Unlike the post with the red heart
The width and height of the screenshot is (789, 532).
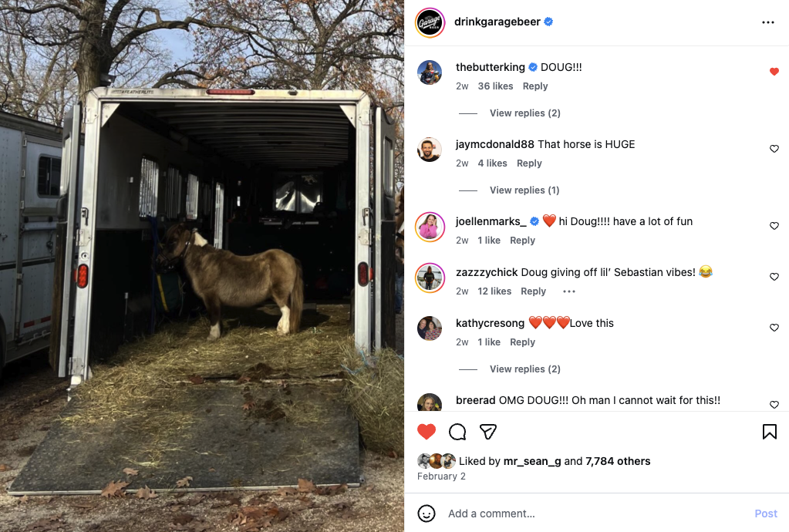tap(427, 432)
